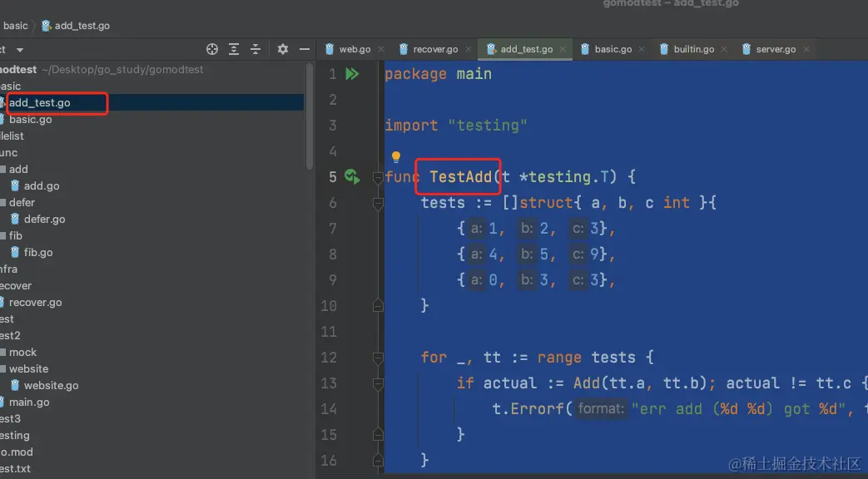Viewport: 868px width, 479px height.
Task: Close the add_test.go tab
Action: [x=563, y=49]
